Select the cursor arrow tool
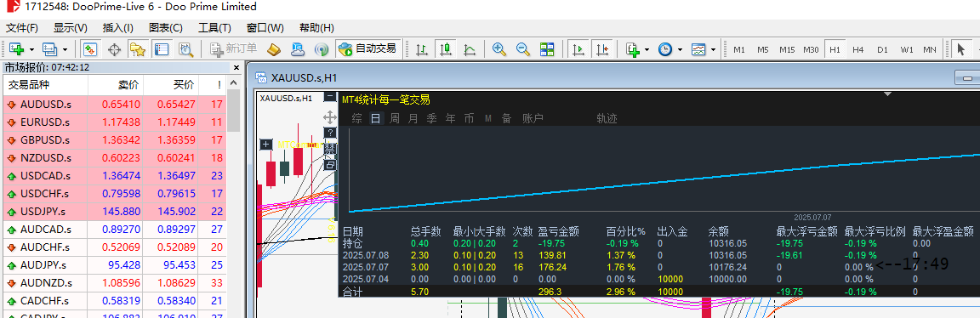 point(960,48)
